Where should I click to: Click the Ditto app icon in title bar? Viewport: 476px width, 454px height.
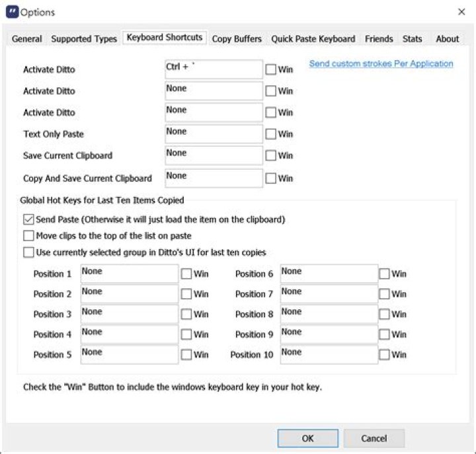point(12,12)
